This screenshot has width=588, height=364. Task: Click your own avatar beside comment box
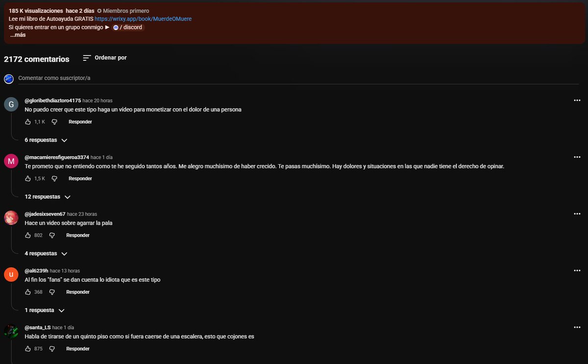point(9,78)
